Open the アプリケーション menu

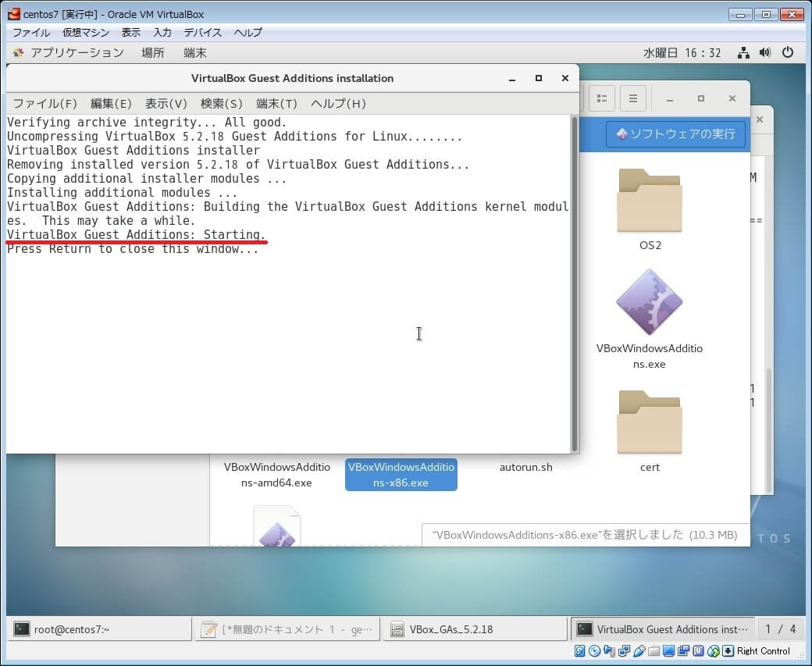[x=77, y=53]
